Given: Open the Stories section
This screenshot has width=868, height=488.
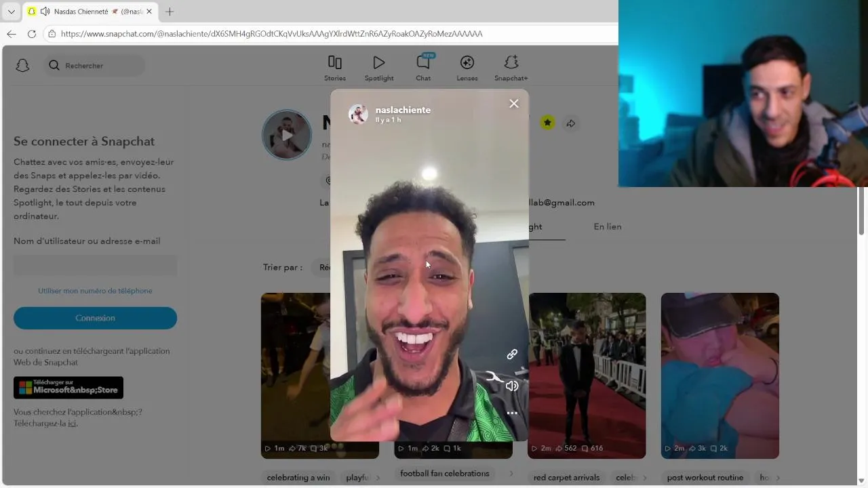Looking at the screenshot, I should click(335, 68).
